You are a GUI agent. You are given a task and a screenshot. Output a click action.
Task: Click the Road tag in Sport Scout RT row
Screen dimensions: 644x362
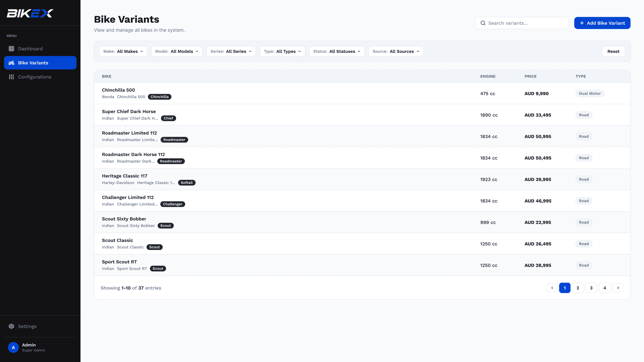(584, 265)
